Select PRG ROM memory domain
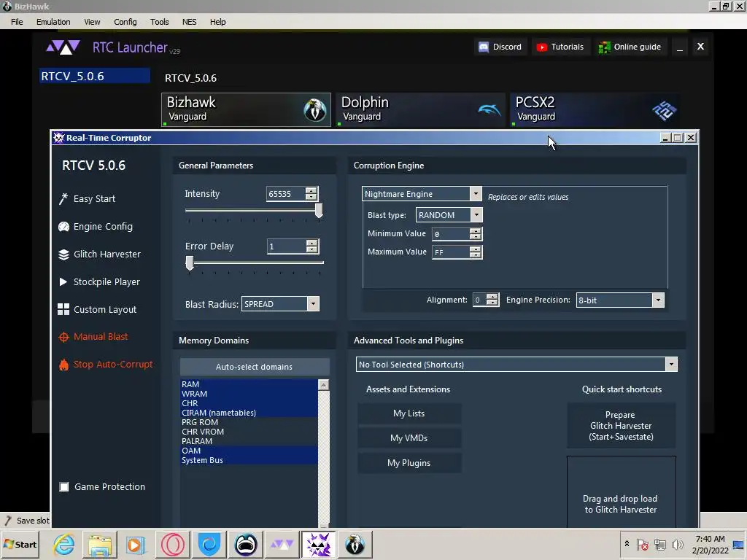747x560 pixels. click(249, 422)
